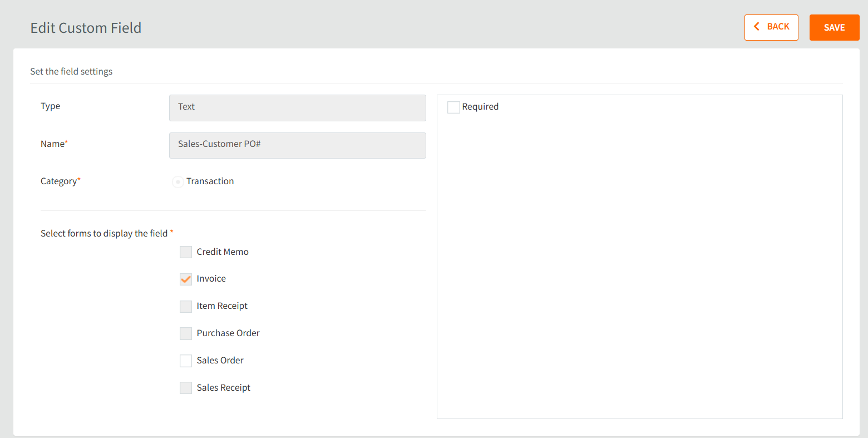Enable the Sales Order checkbox
Image resolution: width=868 pixels, height=438 pixels.
click(x=186, y=361)
